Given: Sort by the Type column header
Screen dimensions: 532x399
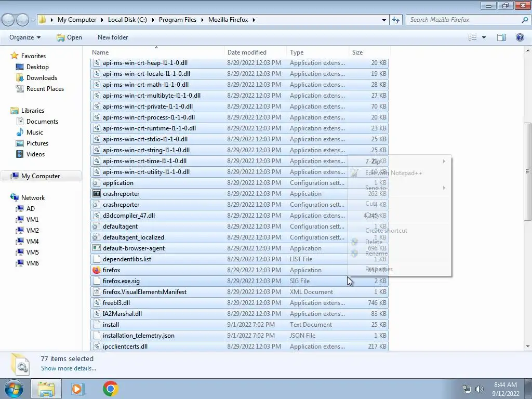Looking at the screenshot, I should pos(317,52).
